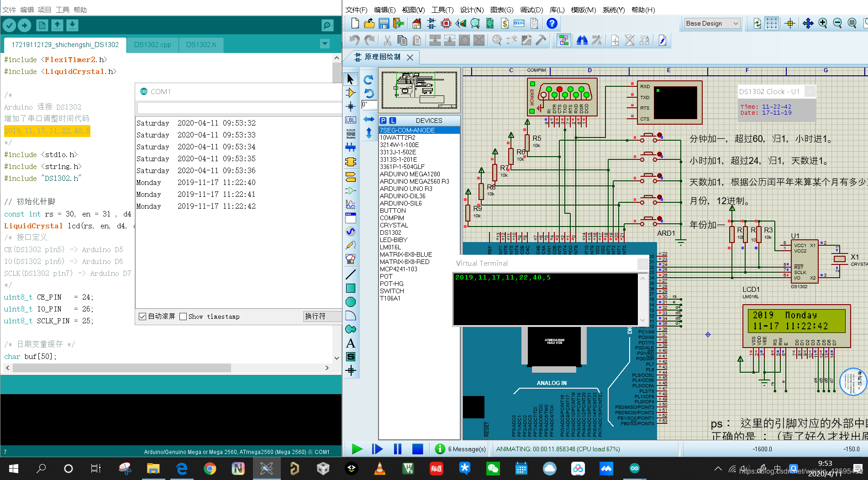Click Proteus blue Help question mark

[x=552, y=23]
